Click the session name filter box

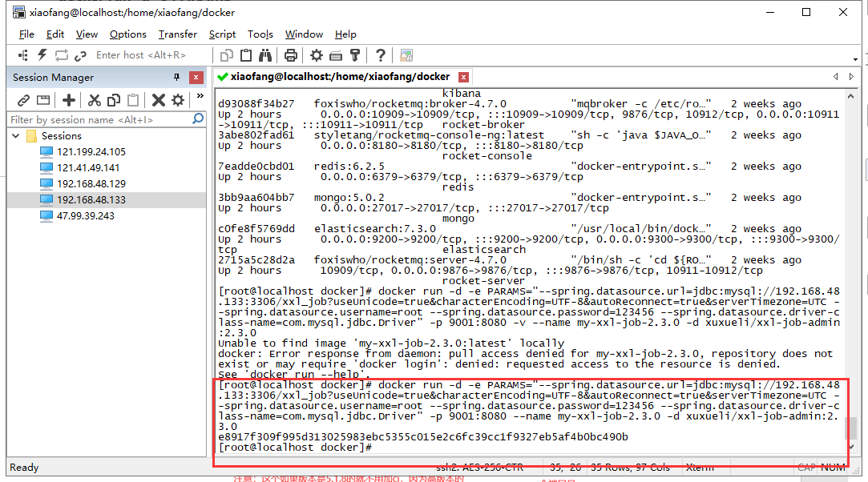tap(96, 118)
